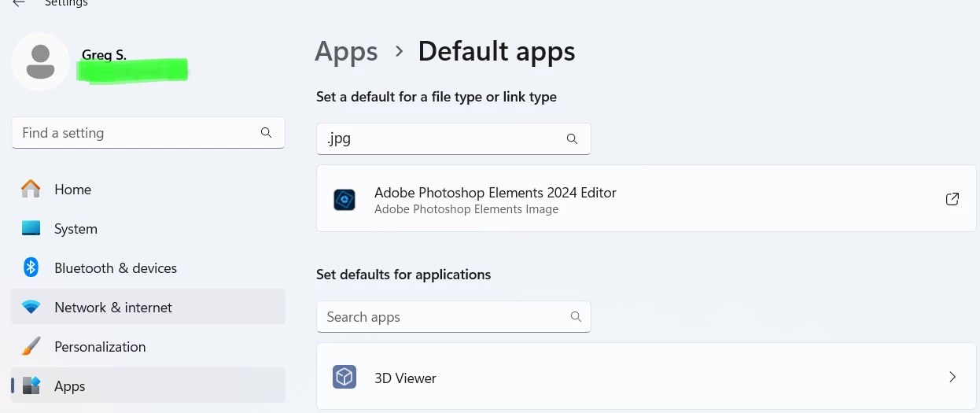Click the Personalization paintbrush icon
This screenshot has height=413, width=980.
pos(31,347)
